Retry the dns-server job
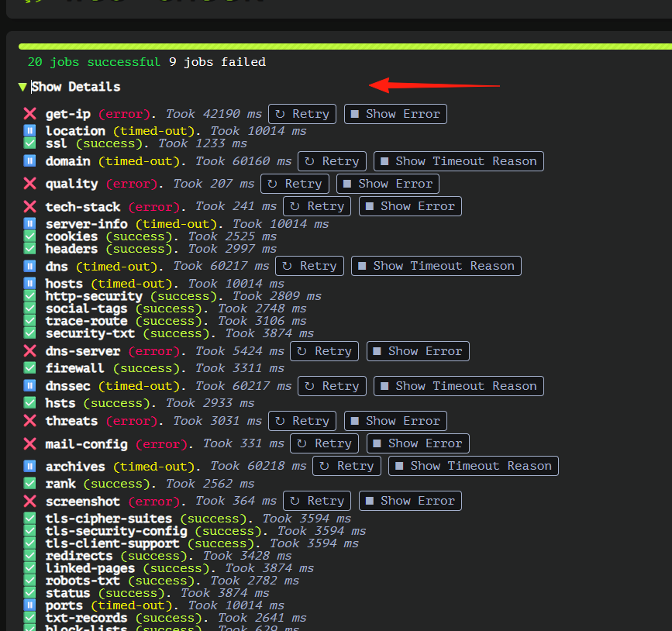This screenshot has width=672, height=631. pos(325,351)
